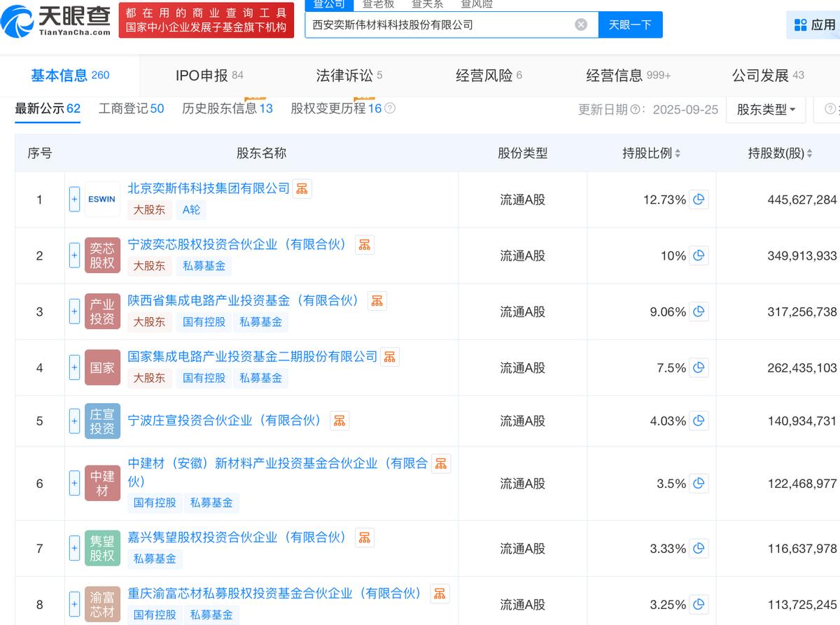Expand row 8 重庆渝富芯材
Image resolution: width=840 pixels, height=625 pixels.
[74, 605]
